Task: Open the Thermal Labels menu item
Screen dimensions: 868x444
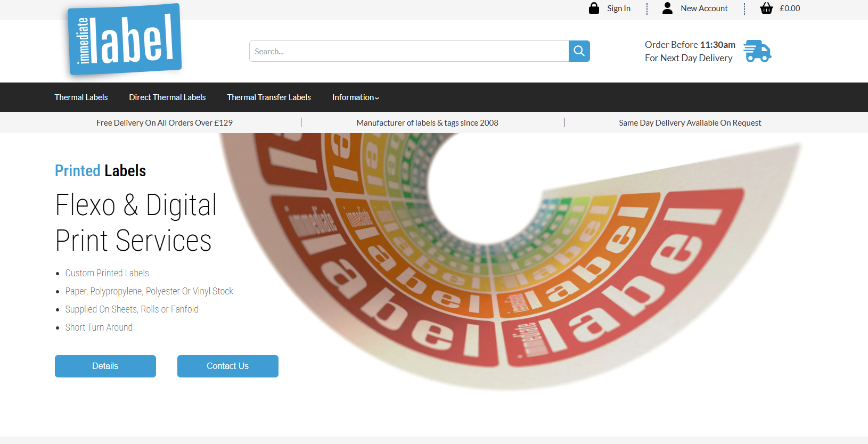Action: click(x=81, y=97)
